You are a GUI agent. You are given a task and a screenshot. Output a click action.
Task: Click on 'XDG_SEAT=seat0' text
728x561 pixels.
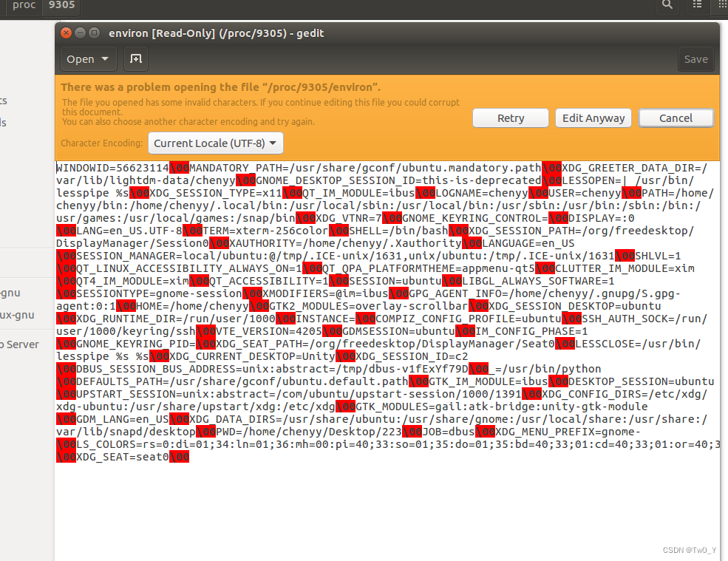[123, 457]
